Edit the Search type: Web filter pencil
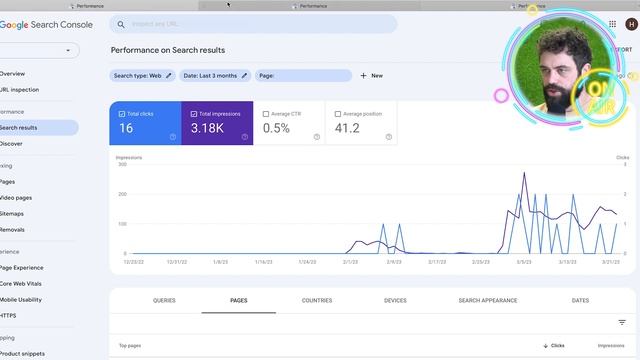Viewport: 640px width, 360px height. coord(169,76)
